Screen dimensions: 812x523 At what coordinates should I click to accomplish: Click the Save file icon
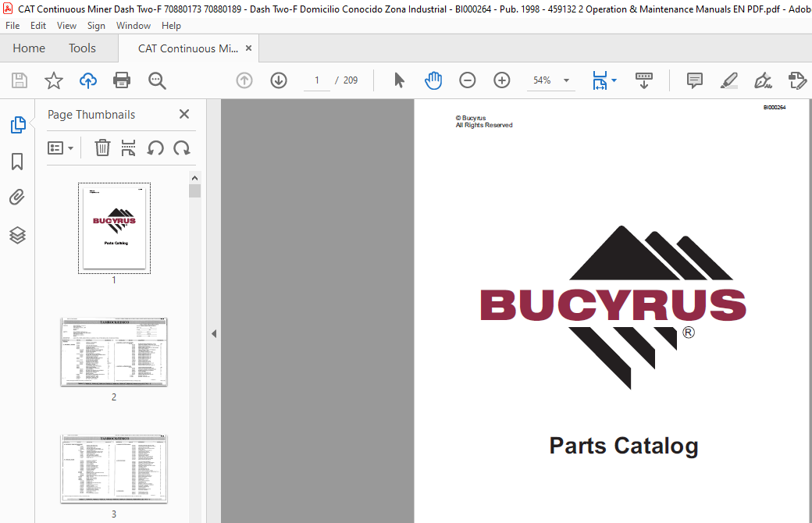click(20, 80)
